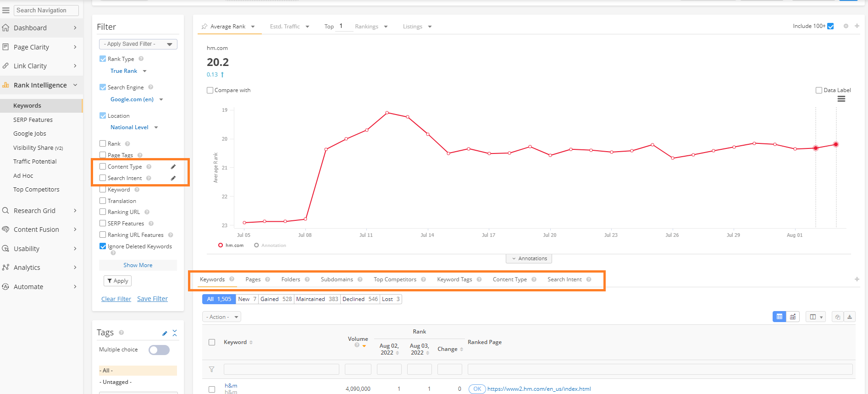This screenshot has height=394, width=868.
Task: Switch to the Top Competitors tab
Action: pos(395,279)
